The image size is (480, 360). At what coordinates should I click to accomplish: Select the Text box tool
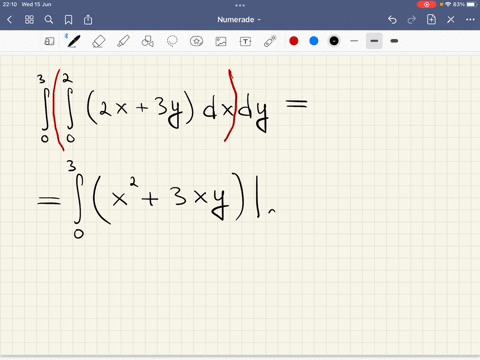coord(245,41)
